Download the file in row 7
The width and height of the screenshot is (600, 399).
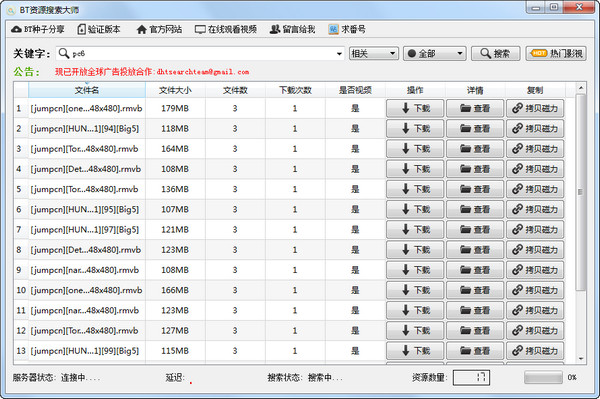coord(415,230)
